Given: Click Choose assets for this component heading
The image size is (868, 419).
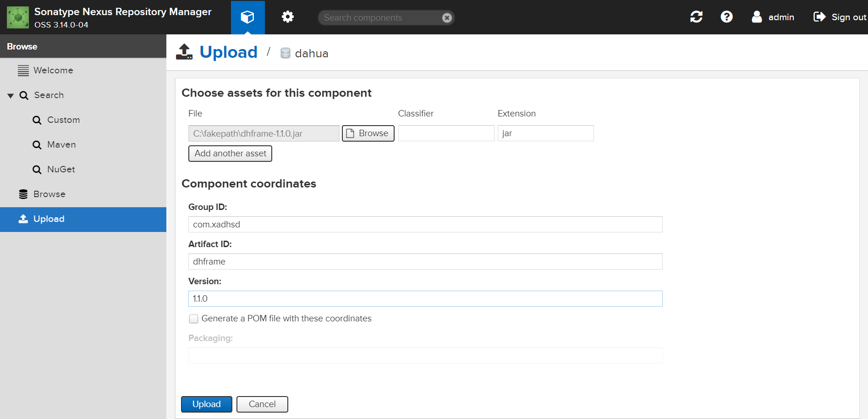Looking at the screenshot, I should pos(276,93).
